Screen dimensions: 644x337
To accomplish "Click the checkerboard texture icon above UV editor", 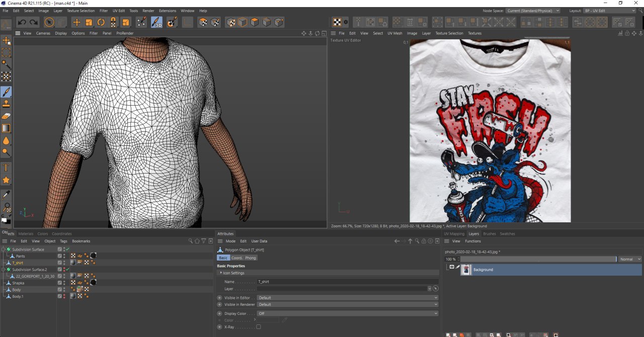I will click(x=337, y=22).
